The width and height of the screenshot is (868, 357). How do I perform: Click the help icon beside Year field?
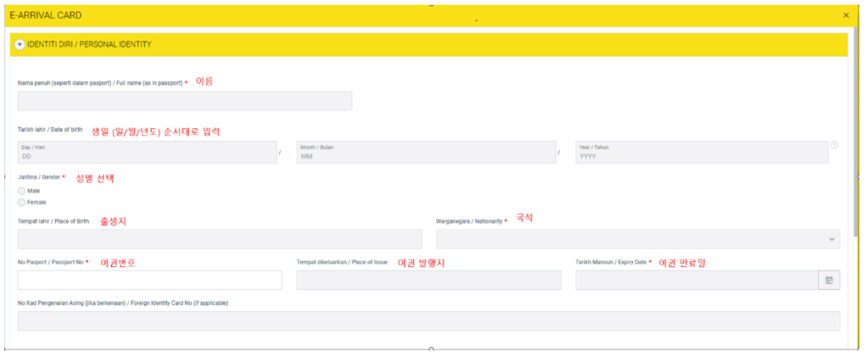point(834,145)
